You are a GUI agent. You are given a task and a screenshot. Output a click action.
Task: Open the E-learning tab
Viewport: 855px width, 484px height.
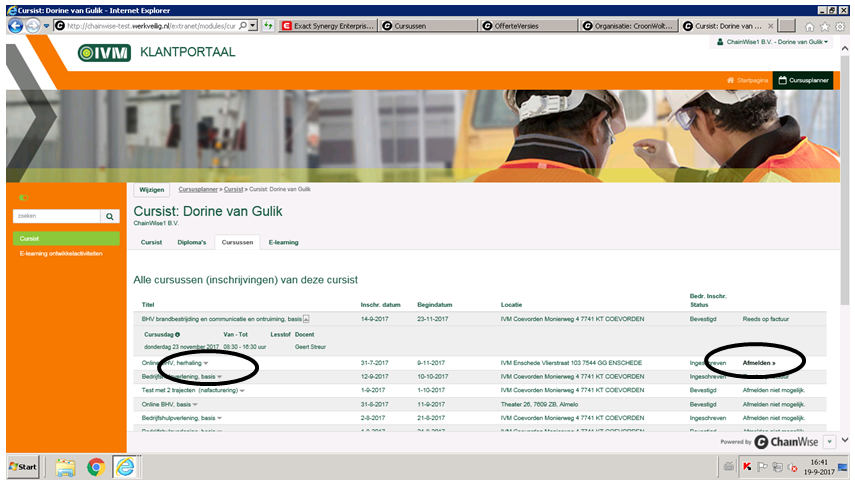[284, 243]
